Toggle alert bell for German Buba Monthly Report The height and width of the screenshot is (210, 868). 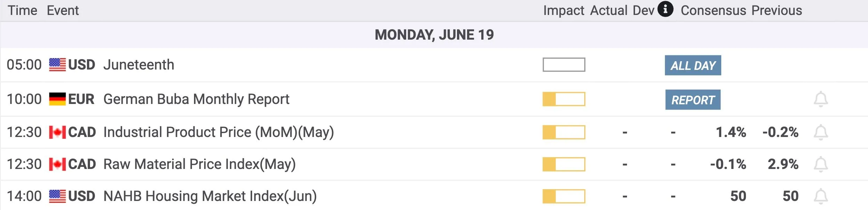pos(821,99)
